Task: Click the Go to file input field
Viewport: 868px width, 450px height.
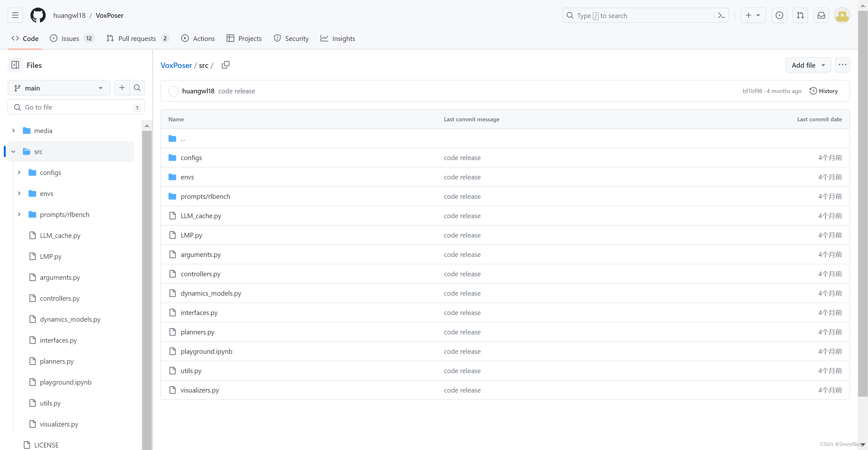Action: (x=76, y=107)
